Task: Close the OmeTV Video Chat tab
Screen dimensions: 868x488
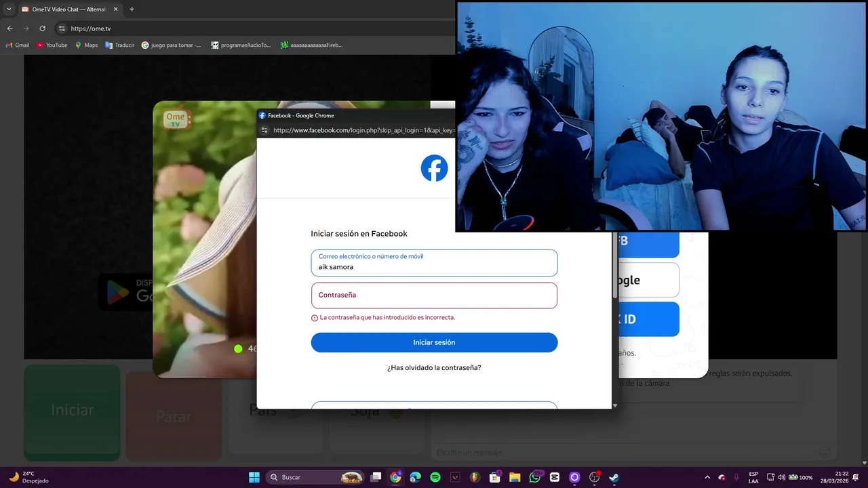Action: [115, 9]
